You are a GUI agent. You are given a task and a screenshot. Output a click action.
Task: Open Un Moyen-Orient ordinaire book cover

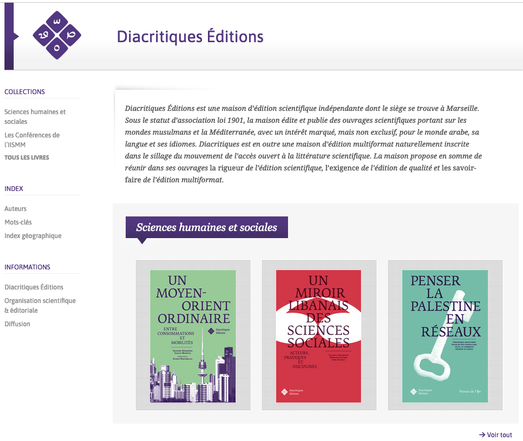click(193, 336)
